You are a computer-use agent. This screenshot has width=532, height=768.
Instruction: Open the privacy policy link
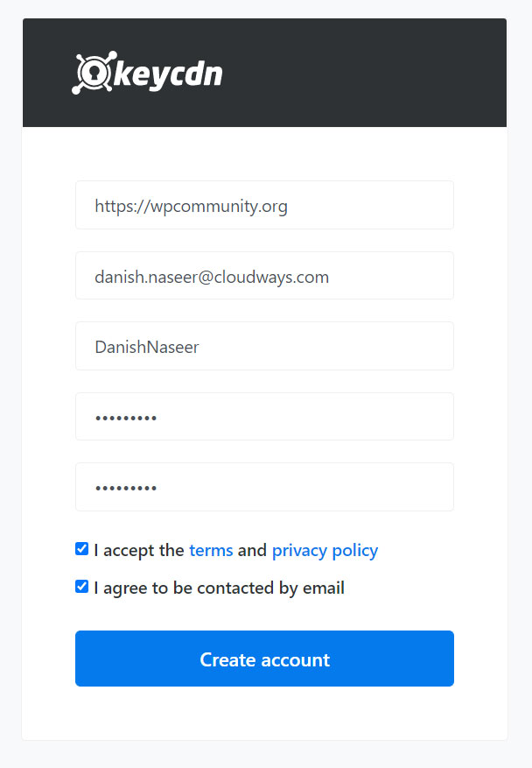pyautogui.click(x=325, y=551)
